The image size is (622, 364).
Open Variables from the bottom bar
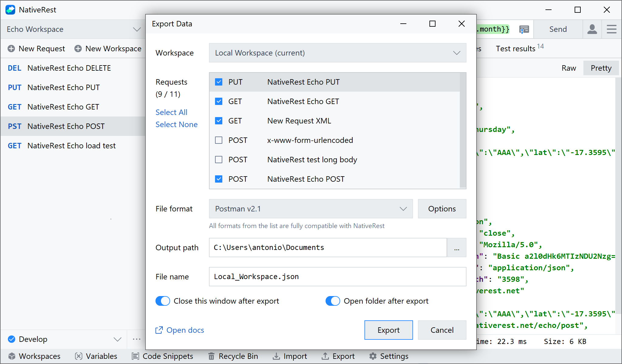tap(96, 356)
